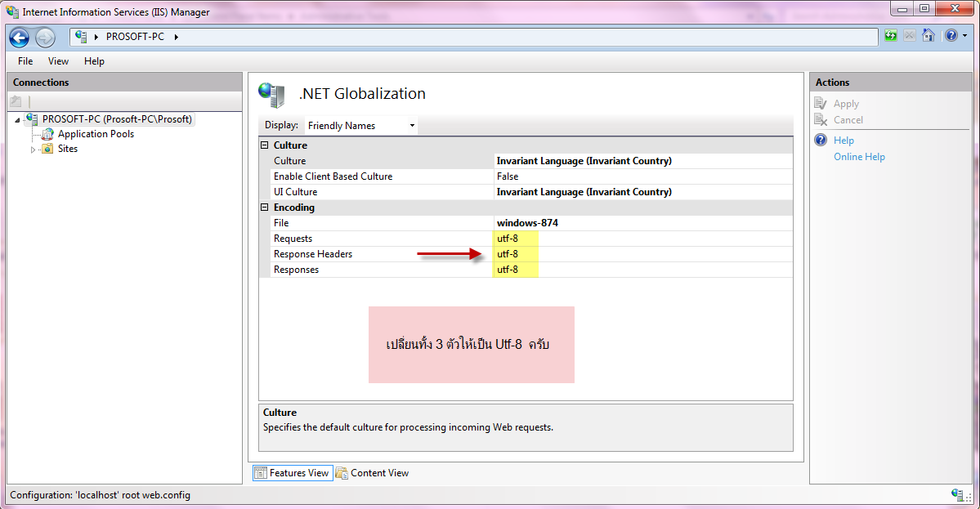The width and height of the screenshot is (980, 509).
Task: Select the Culture property value
Action: click(x=643, y=160)
